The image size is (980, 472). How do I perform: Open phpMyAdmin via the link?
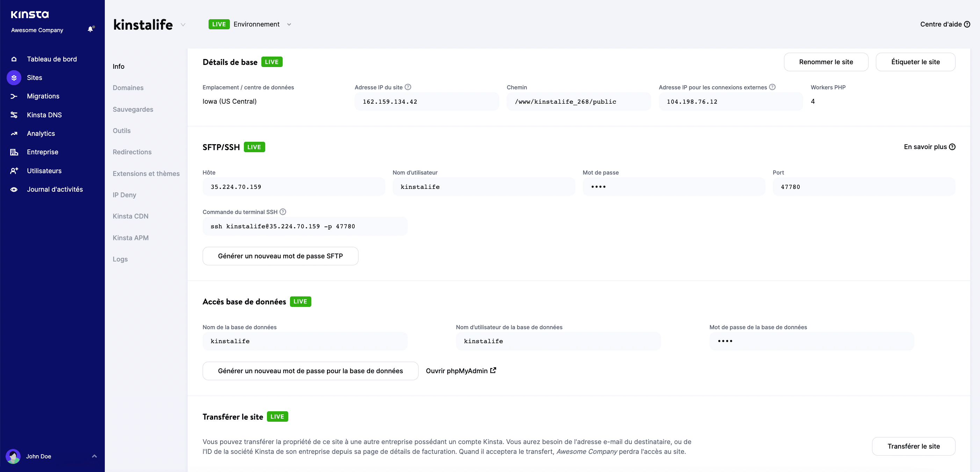click(461, 370)
